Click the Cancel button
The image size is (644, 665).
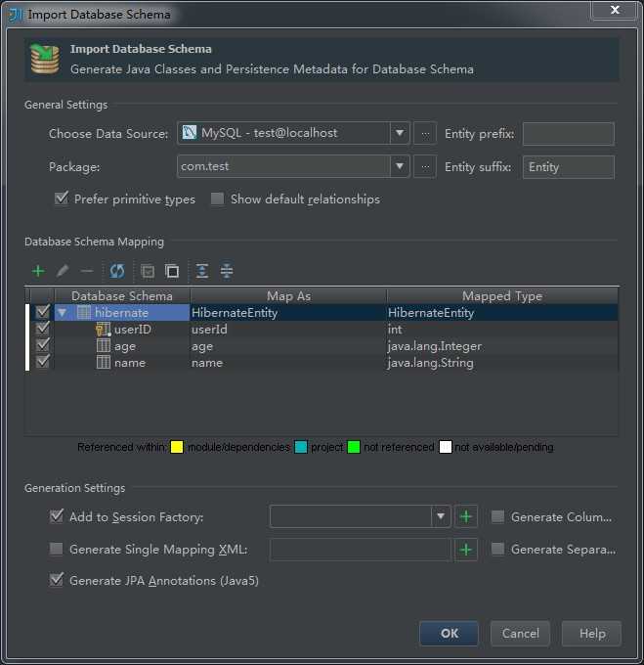[x=520, y=633]
